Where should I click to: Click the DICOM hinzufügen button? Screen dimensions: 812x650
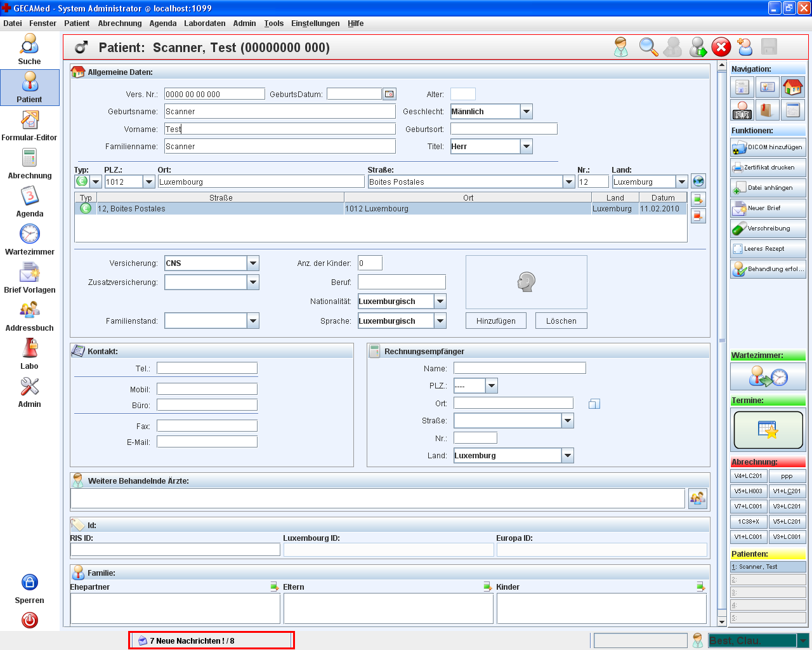(768, 147)
